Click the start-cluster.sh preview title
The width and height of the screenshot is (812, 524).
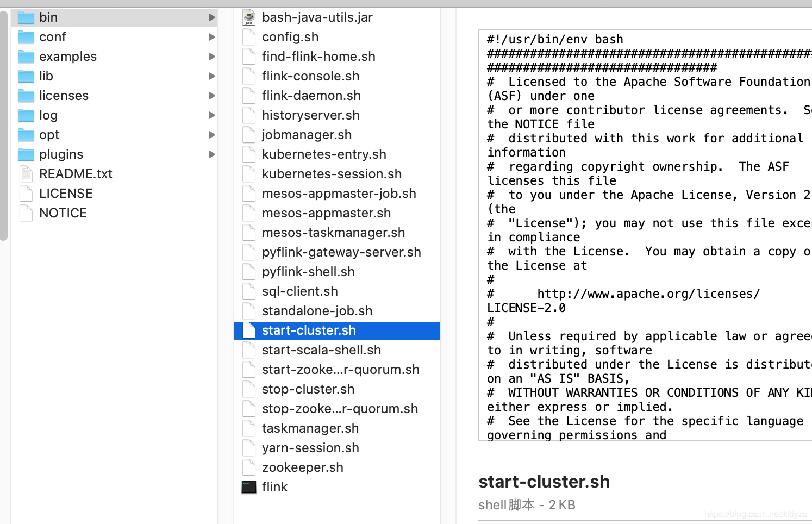pos(544,482)
